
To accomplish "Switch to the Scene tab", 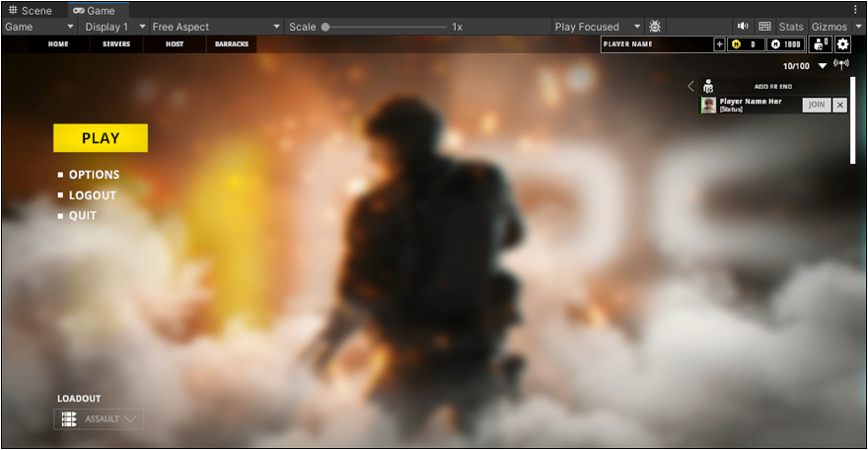I will point(30,10).
